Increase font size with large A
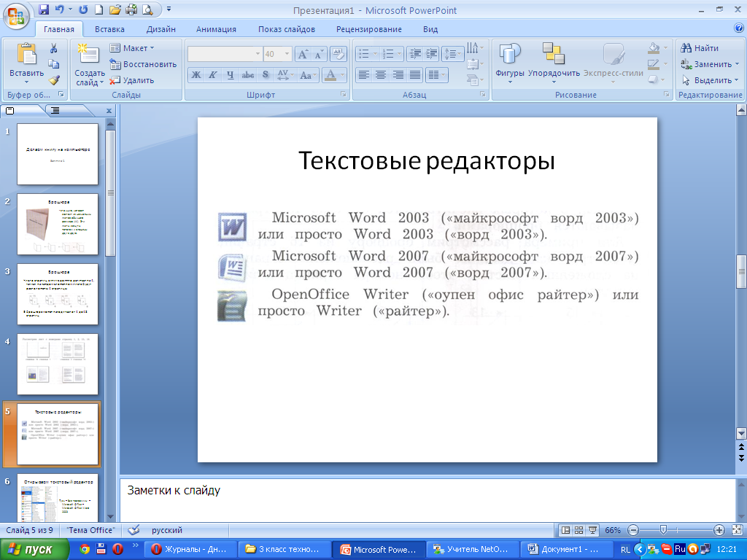 click(303, 54)
